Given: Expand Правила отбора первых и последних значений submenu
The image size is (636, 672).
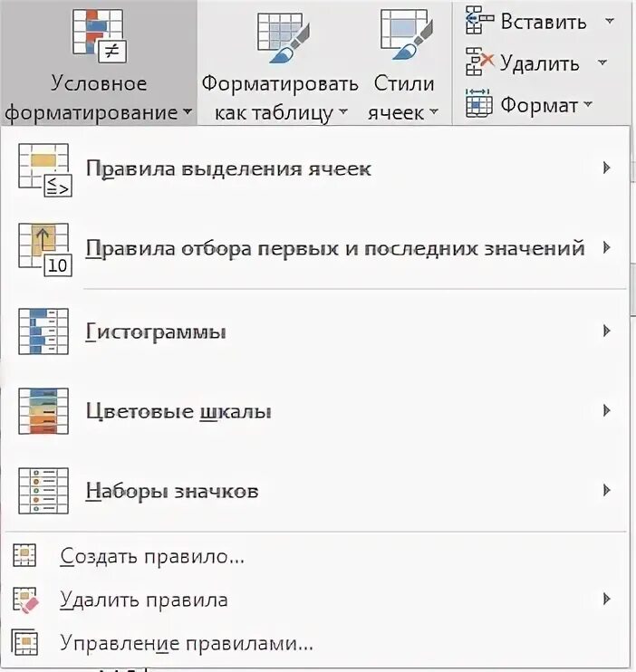Looking at the screenshot, I should coord(606,248).
